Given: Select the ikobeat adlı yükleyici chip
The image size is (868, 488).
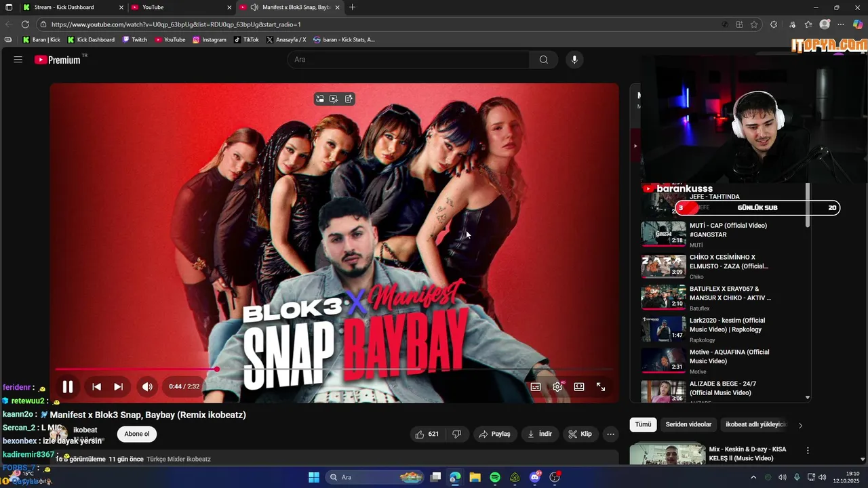Looking at the screenshot, I should 755,425.
